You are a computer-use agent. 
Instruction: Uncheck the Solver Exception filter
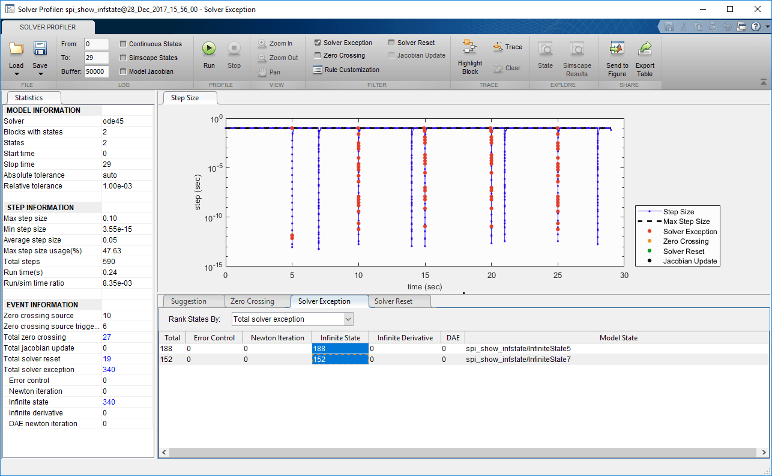pyautogui.click(x=318, y=43)
